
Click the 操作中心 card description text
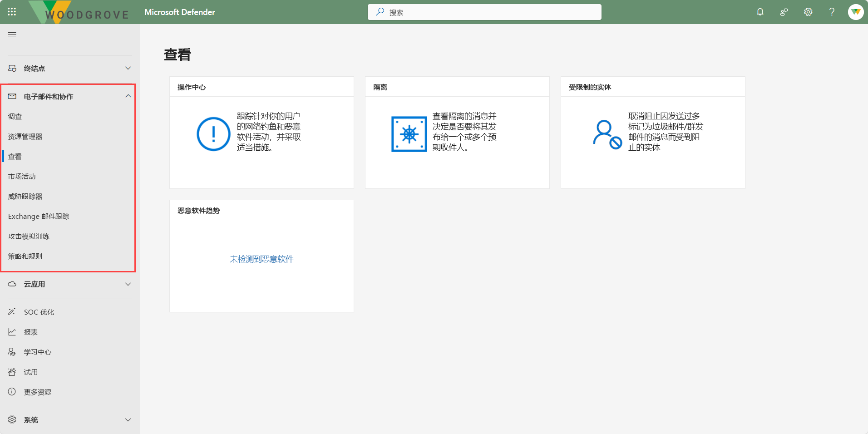click(269, 132)
